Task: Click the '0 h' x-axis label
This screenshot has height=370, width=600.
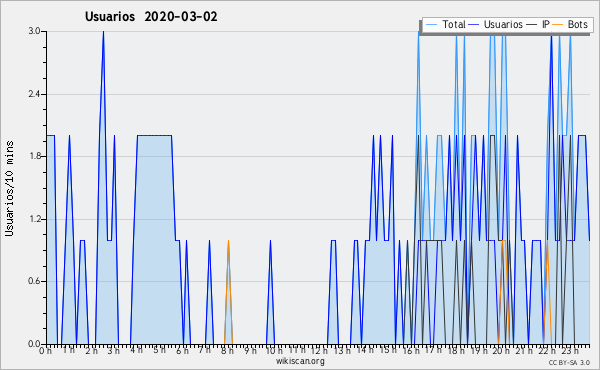Action: (45, 350)
